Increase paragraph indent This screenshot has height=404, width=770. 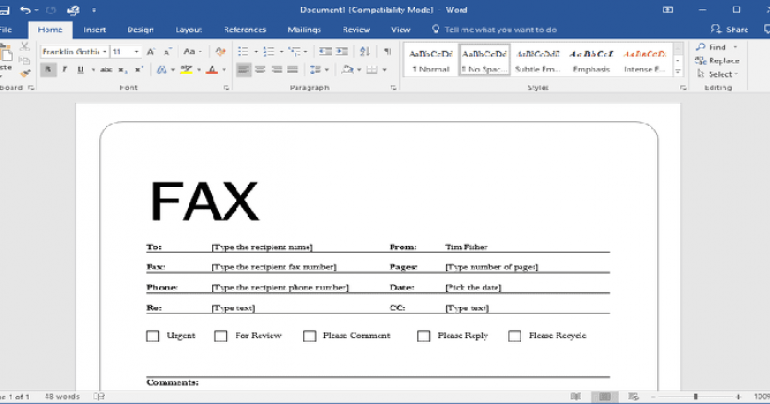(342, 52)
